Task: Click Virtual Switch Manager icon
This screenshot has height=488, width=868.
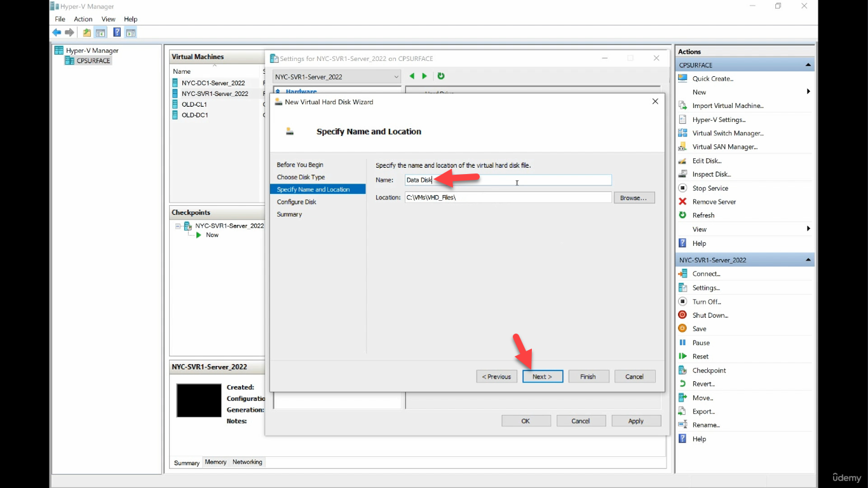Action: 682,133
